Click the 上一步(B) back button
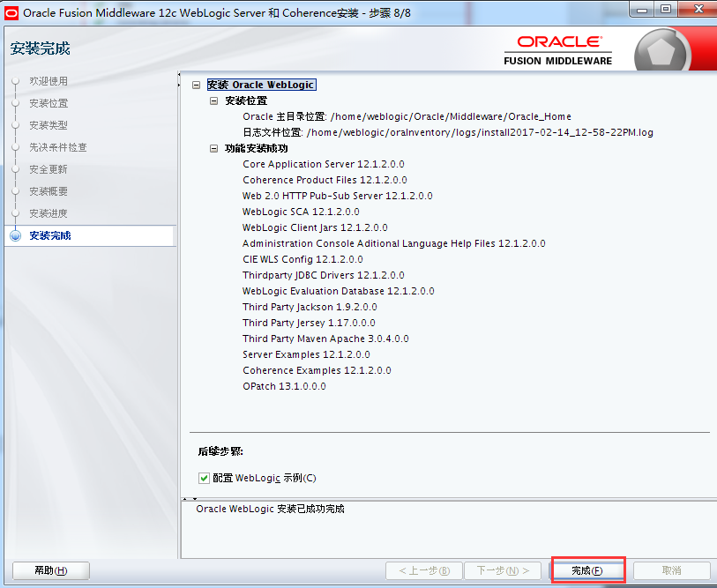Screen dimensions: 717x588 (424, 570)
